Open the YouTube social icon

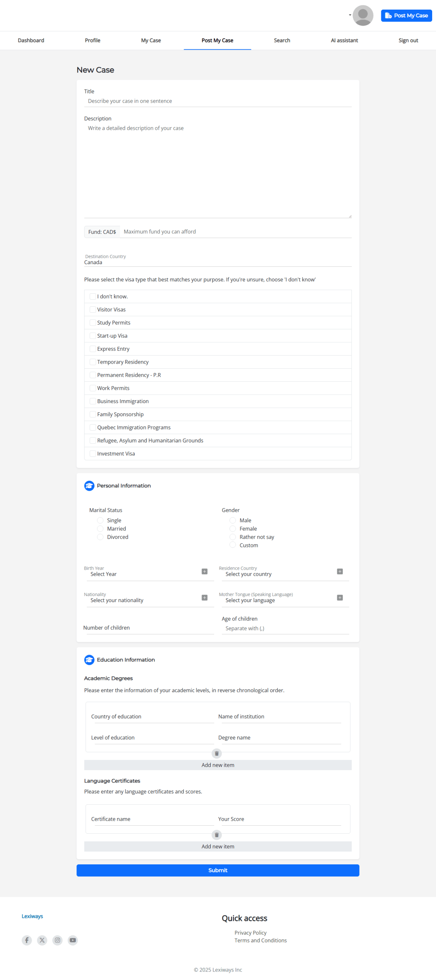[73, 940]
